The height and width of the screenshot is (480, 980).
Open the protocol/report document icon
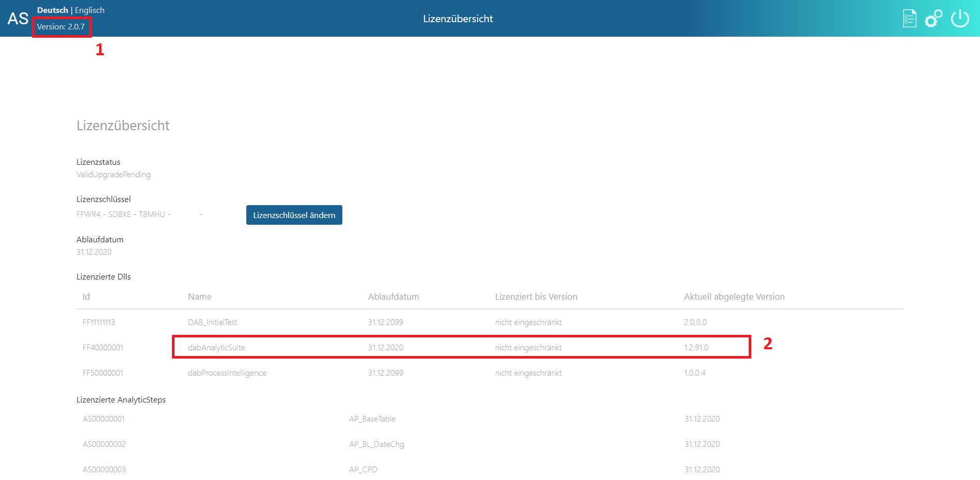coord(909,18)
